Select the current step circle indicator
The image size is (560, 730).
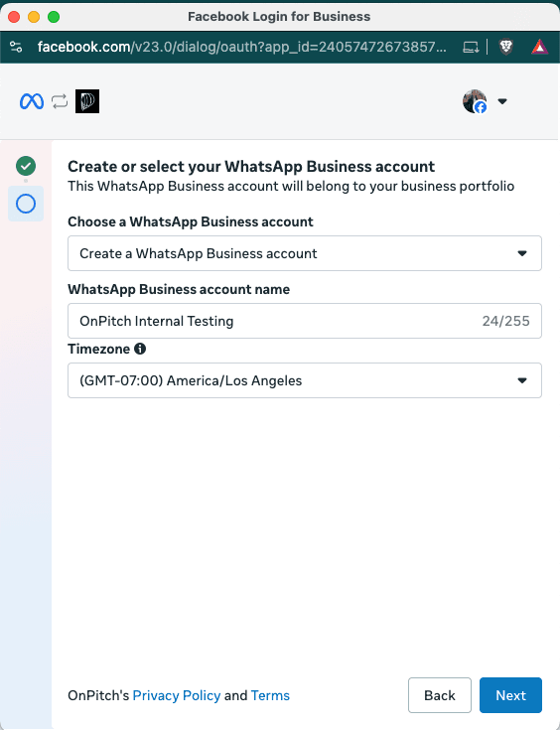tap(26, 204)
